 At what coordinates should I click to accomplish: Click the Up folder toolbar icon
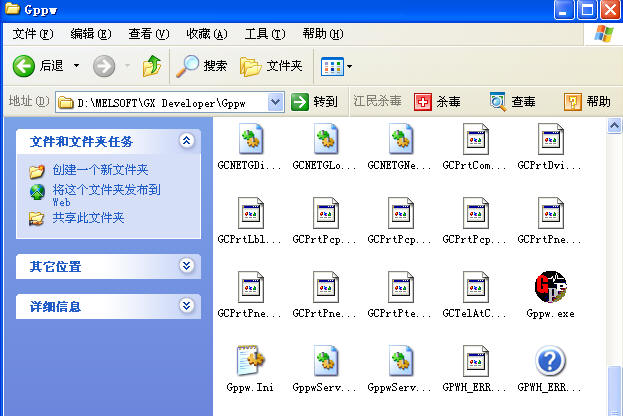pos(152,66)
